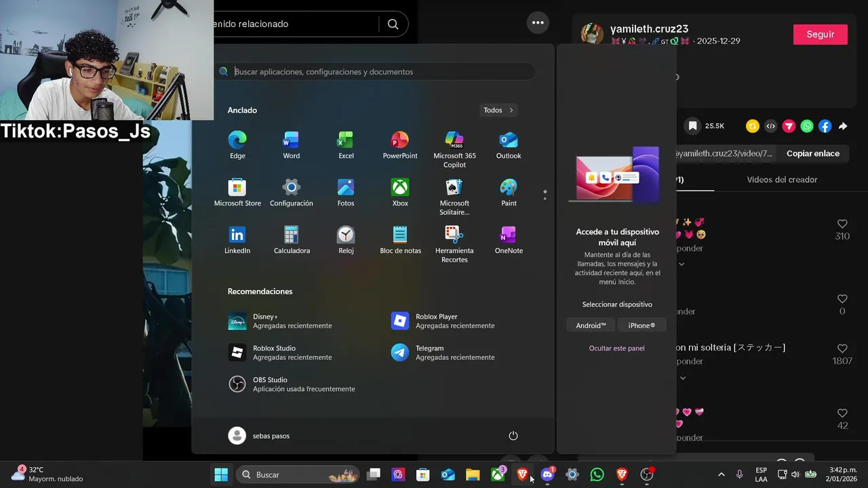Open File Explorer from the taskbar
Viewport: 868px width, 488px height.
473,474
